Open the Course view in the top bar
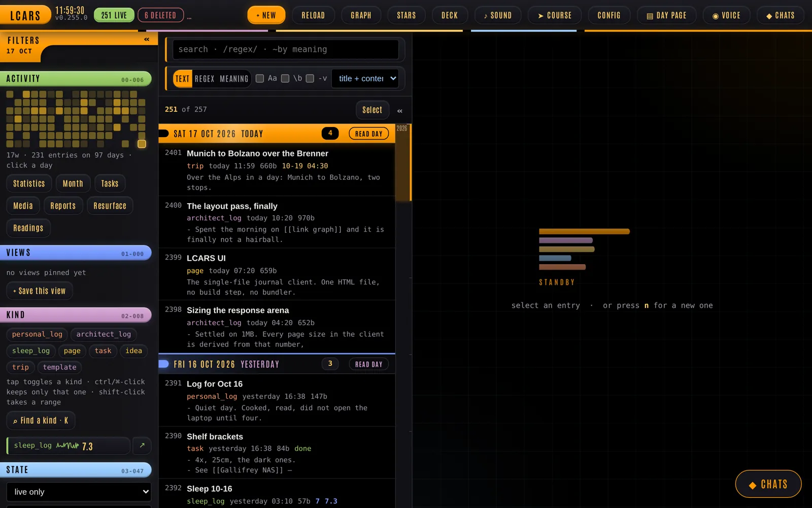Screen dimensions: 812x508 [555, 15]
